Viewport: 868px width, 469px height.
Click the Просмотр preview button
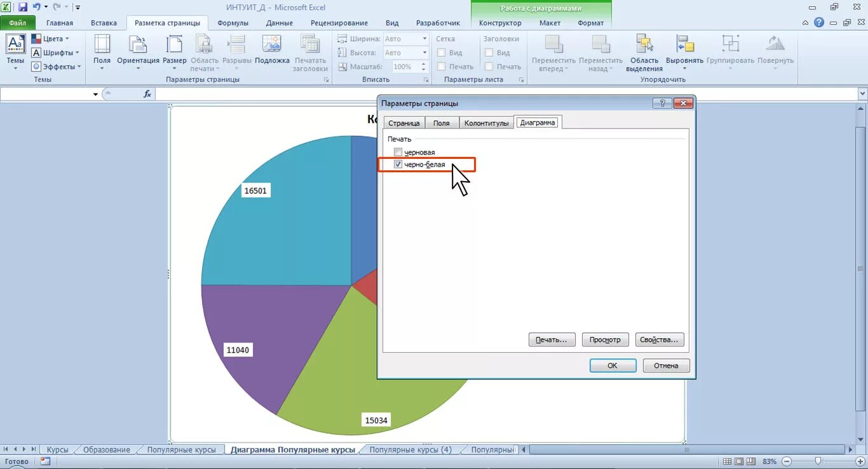[605, 339]
